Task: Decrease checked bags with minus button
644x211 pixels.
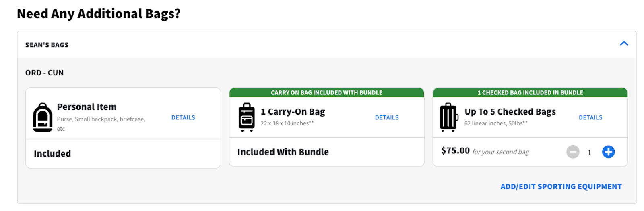Action: pyautogui.click(x=573, y=152)
